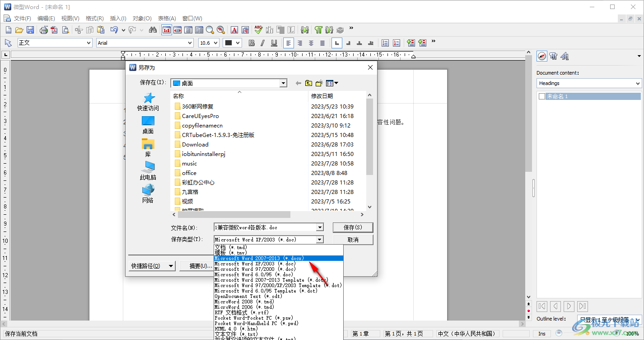Toggle Ins insert mode in status bar
Image resolution: width=644 pixels, height=340 pixels.
coord(542,334)
